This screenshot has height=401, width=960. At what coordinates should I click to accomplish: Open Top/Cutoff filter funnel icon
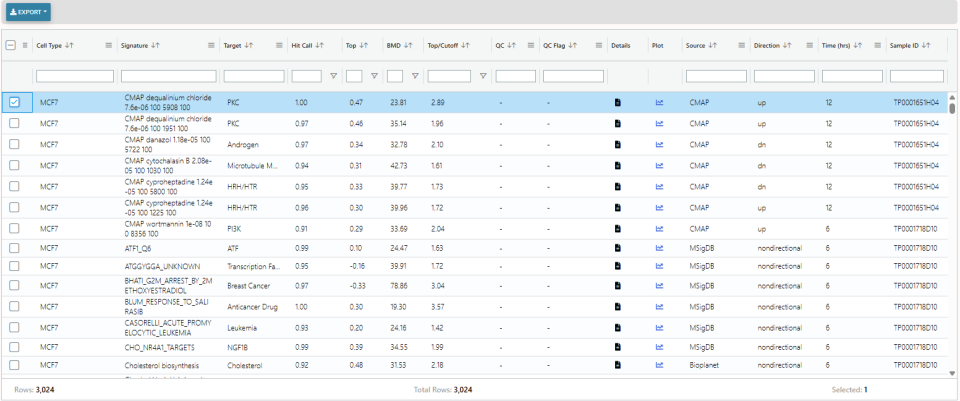pyautogui.click(x=483, y=76)
